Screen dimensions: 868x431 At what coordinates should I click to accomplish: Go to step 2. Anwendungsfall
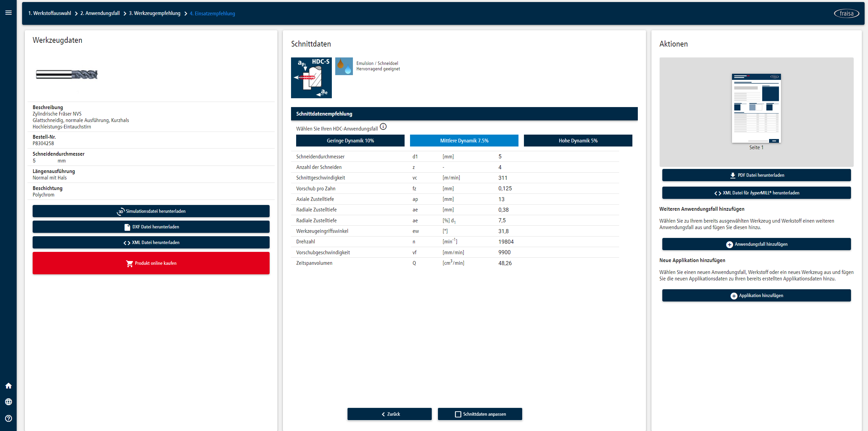100,13
